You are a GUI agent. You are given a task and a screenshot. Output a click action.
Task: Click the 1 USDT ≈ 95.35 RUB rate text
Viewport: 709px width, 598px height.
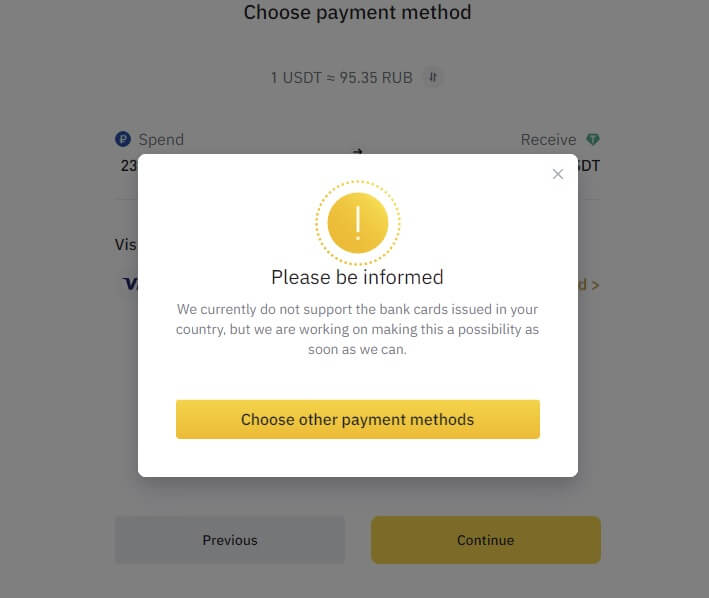tap(341, 77)
